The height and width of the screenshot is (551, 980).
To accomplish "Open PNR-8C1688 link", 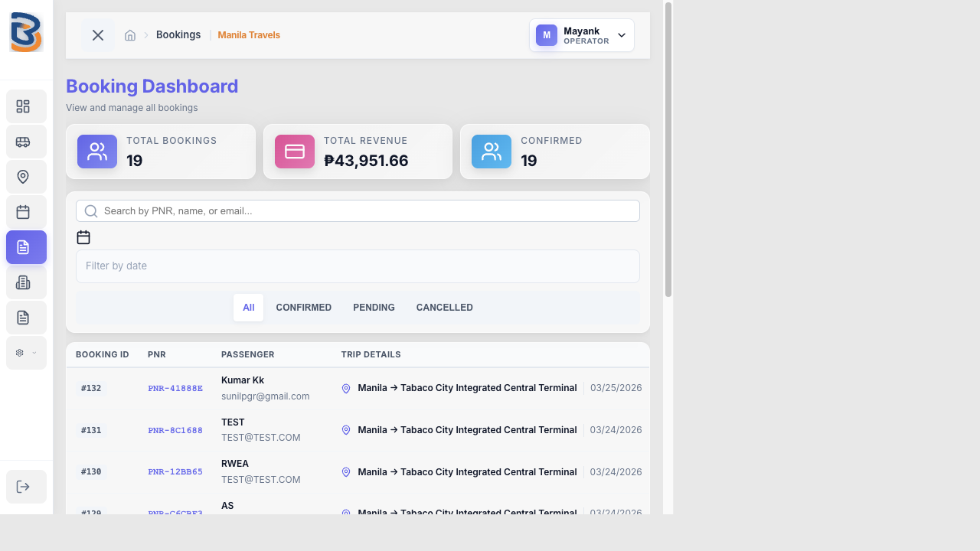I will (175, 431).
